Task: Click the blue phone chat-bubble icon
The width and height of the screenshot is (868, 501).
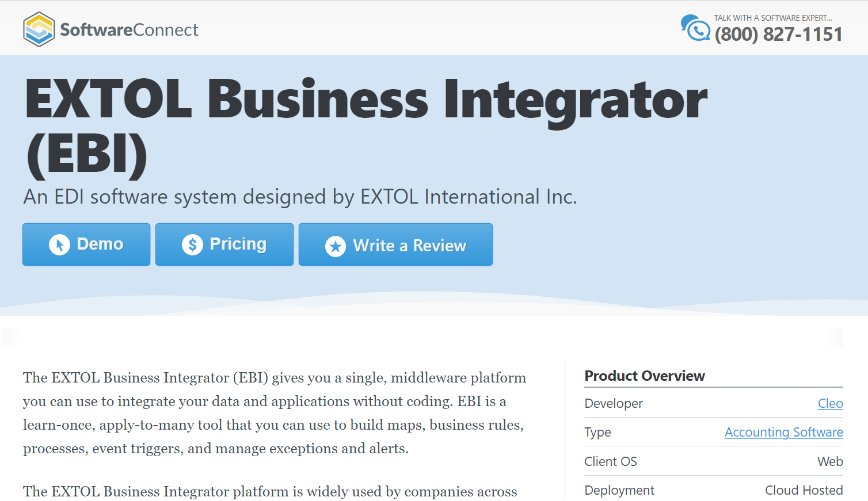Action: [x=695, y=27]
